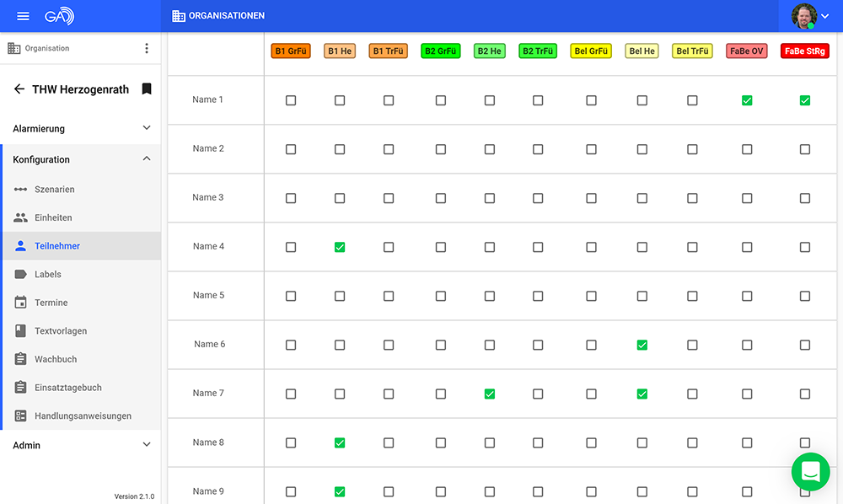Toggle the bookmark icon for THW Herzogenrath
This screenshot has width=843, height=504.
pos(147,88)
